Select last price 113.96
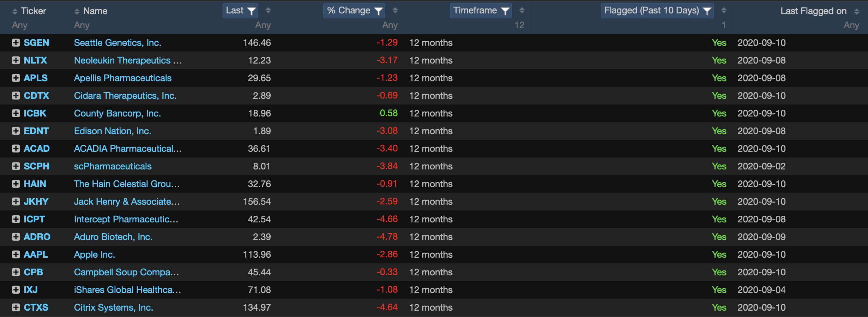 pyautogui.click(x=257, y=255)
